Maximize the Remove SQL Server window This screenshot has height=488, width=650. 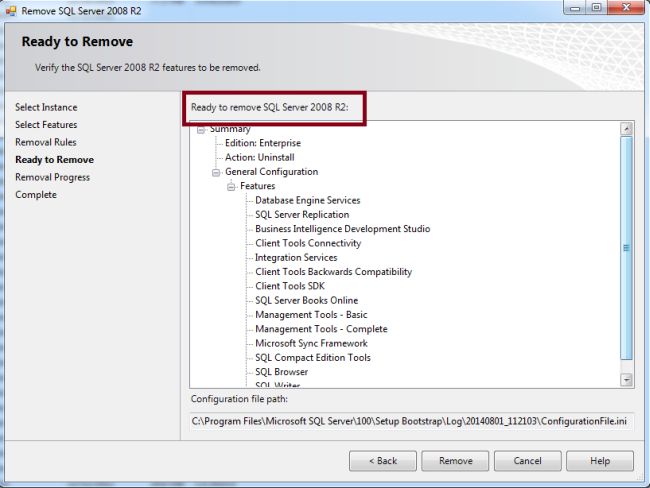click(596, 7)
